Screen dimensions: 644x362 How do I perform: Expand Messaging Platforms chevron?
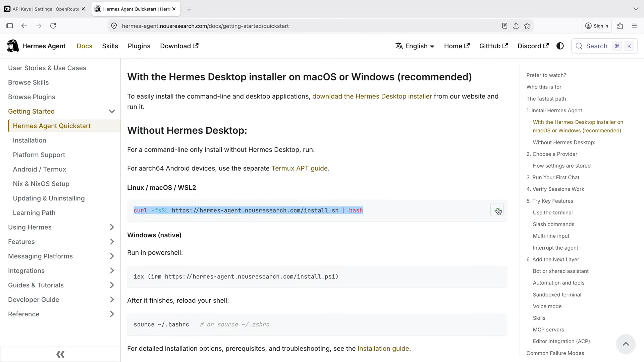coord(112,256)
